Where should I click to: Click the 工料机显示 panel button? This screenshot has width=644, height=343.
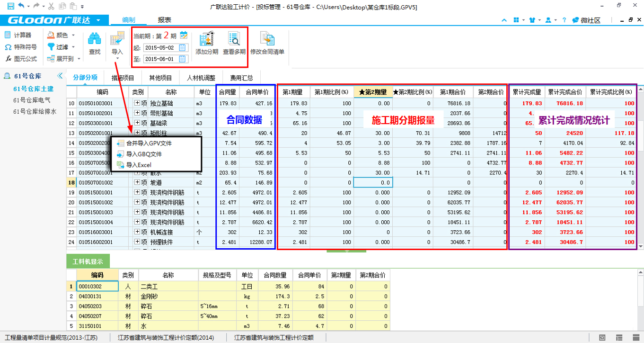(88, 261)
